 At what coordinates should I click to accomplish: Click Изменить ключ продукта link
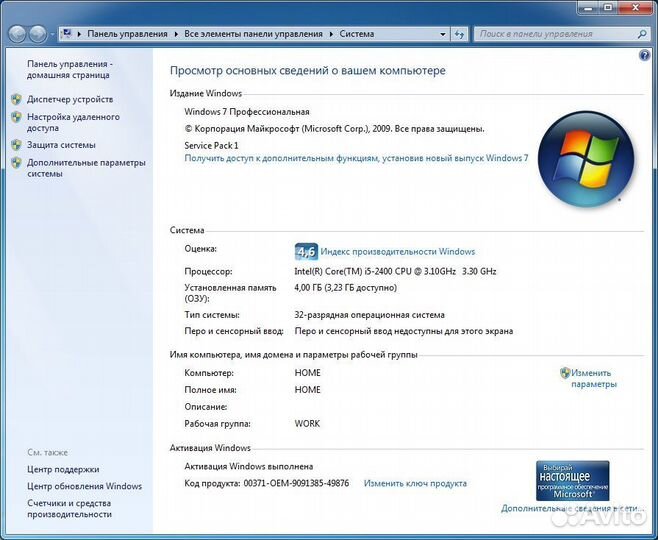pyautogui.click(x=415, y=483)
